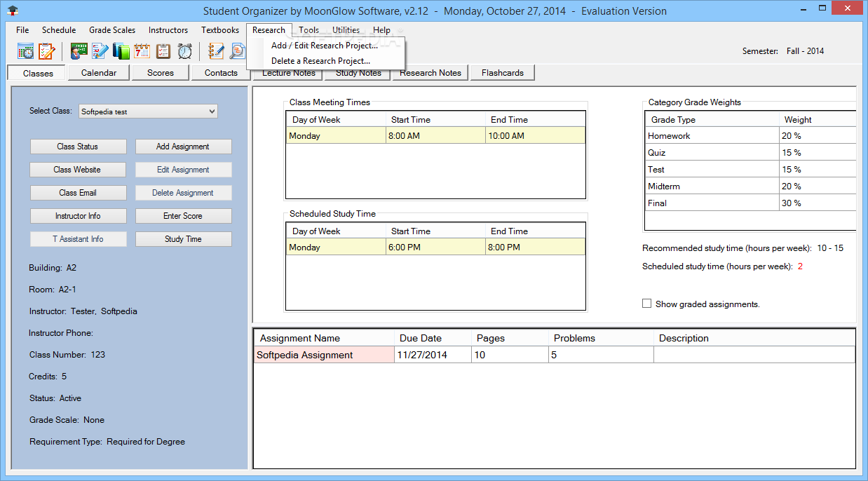868x481 pixels.
Task: Open the Textbooks menu
Action: tap(220, 30)
